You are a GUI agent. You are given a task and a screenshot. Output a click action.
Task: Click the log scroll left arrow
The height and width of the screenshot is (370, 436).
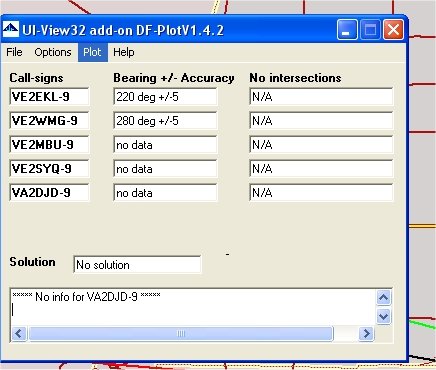tap(19, 333)
